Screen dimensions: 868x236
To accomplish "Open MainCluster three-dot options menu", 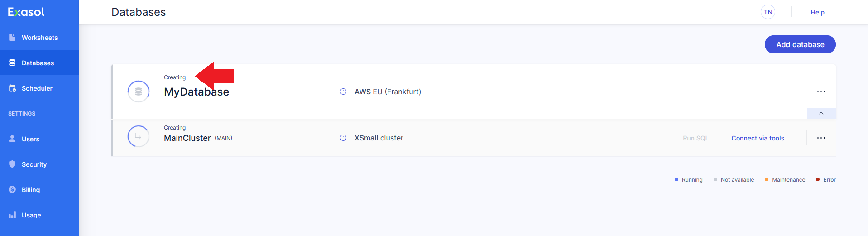I will 821,138.
